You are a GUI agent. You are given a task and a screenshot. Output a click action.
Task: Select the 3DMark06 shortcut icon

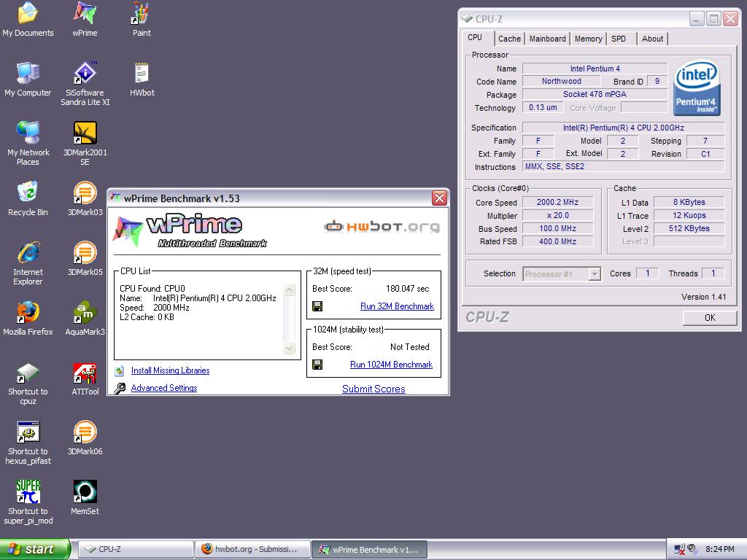[85, 438]
